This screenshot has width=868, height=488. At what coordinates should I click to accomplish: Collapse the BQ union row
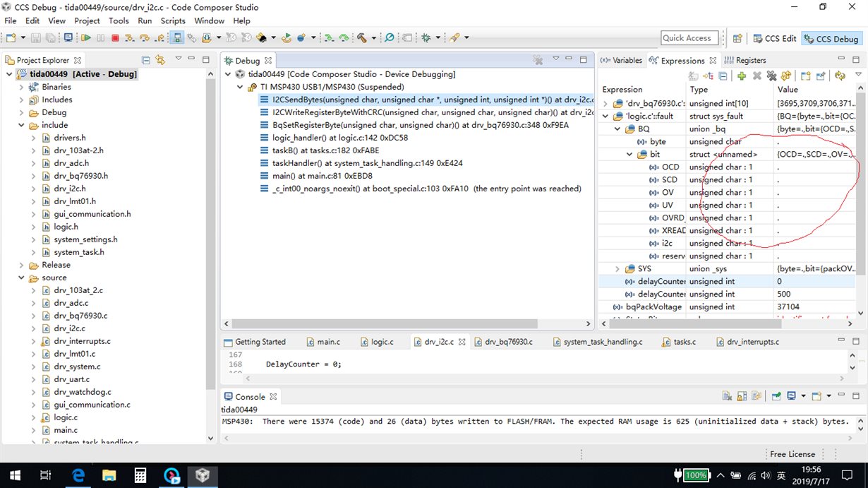click(x=617, y=129)
